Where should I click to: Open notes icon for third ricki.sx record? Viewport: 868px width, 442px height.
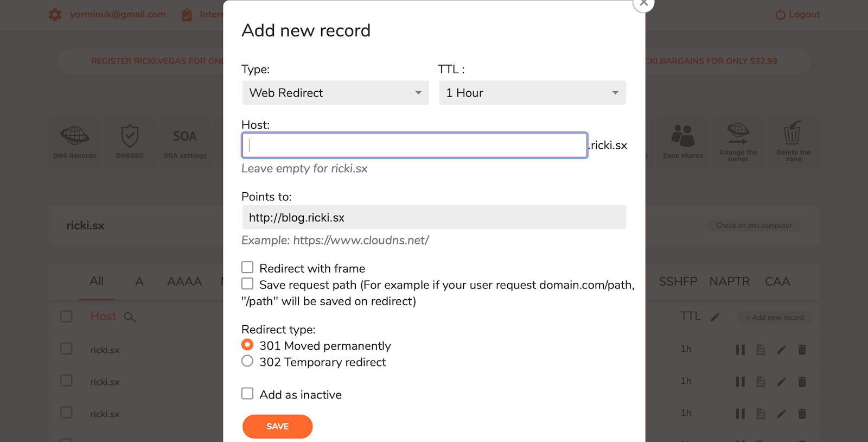point(761,414)
